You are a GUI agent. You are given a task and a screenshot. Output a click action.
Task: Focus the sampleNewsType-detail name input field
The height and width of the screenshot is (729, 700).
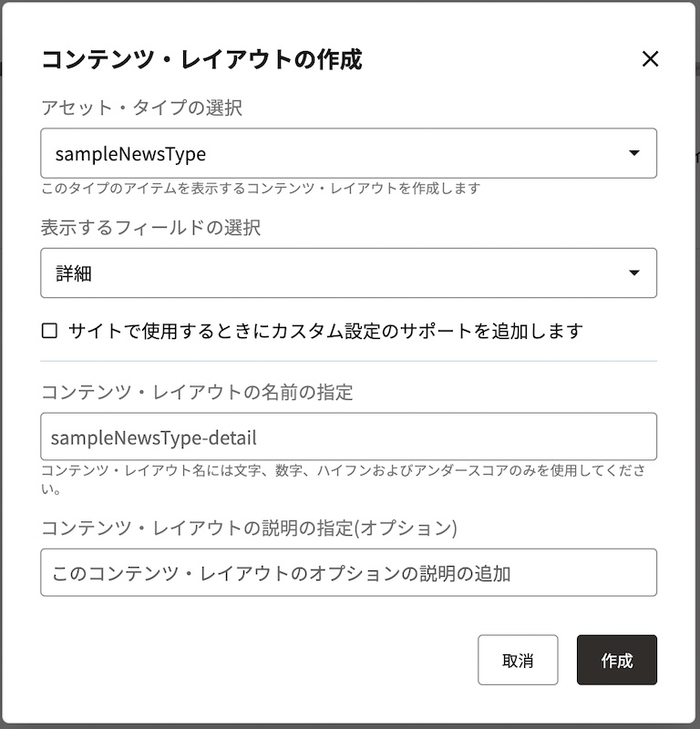click(348, 436)
